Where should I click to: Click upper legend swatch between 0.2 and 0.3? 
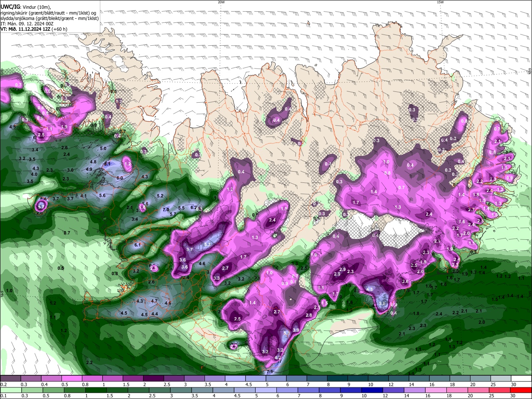(x=10, y=378)
